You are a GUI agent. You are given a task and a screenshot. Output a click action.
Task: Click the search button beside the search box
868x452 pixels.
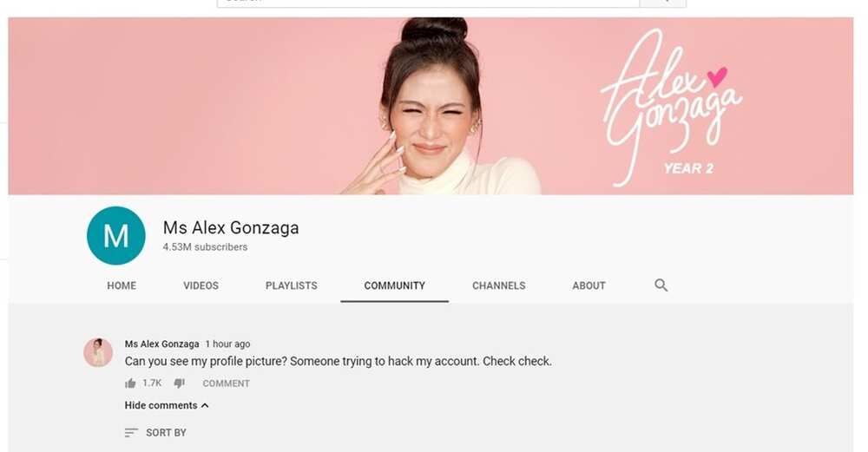pos(663,3)
